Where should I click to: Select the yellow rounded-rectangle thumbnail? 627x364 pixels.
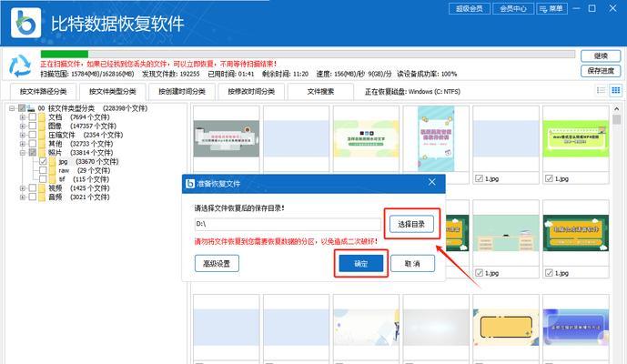pyautogui.click(x=506, y=328)
